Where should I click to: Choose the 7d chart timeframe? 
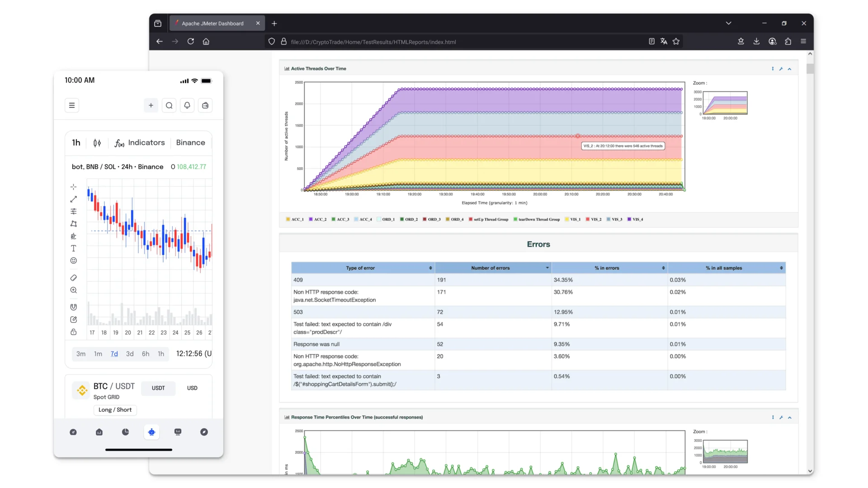coord(113,354)
